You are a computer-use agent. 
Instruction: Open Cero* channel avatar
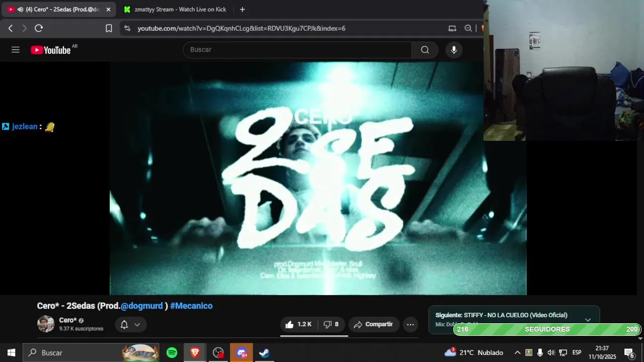pyautogui.click(x=46, y=324)
